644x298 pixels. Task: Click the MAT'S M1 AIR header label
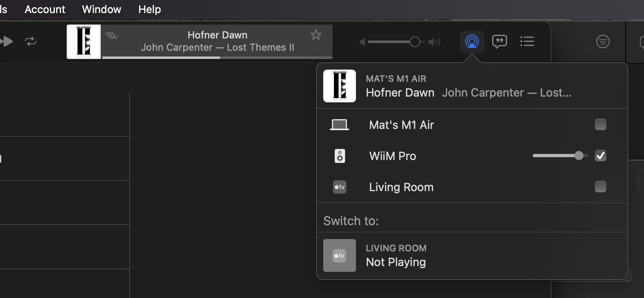[396, 79]
